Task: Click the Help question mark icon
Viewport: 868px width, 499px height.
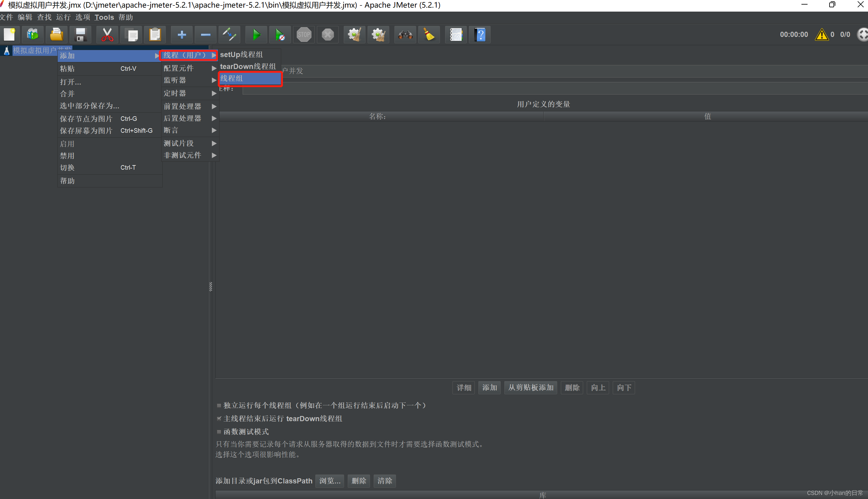Action: point(480,34)
